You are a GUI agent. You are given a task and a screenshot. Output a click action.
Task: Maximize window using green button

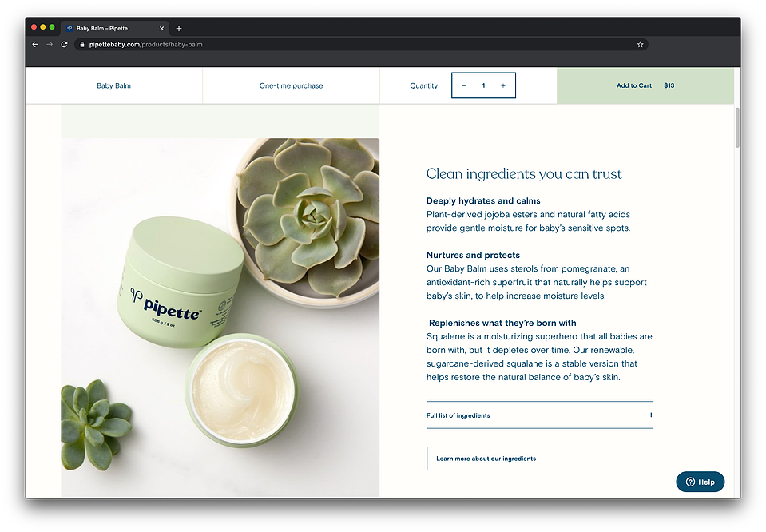pyautogui.click(x=52, y=27)
